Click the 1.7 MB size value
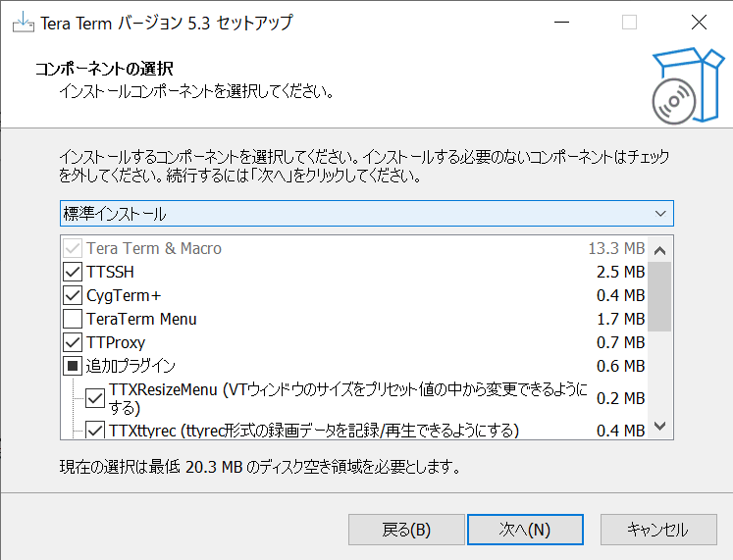733x560 pixels. (x=621, y=319)
